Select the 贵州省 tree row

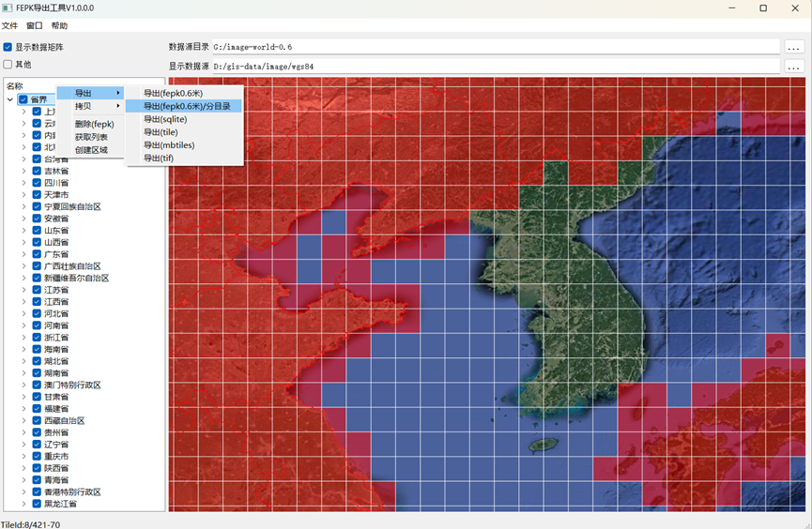56,432
